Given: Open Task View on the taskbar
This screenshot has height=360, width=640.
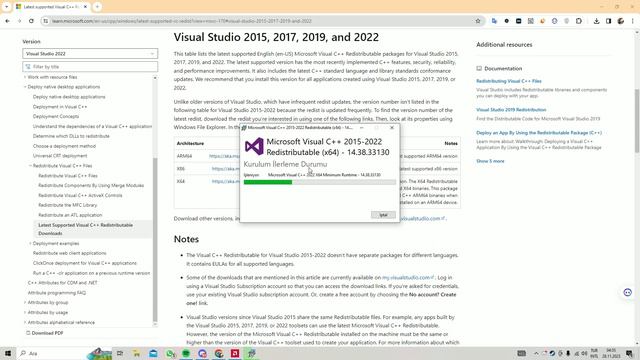Looking at the screenshot, I should pos(120,353).
